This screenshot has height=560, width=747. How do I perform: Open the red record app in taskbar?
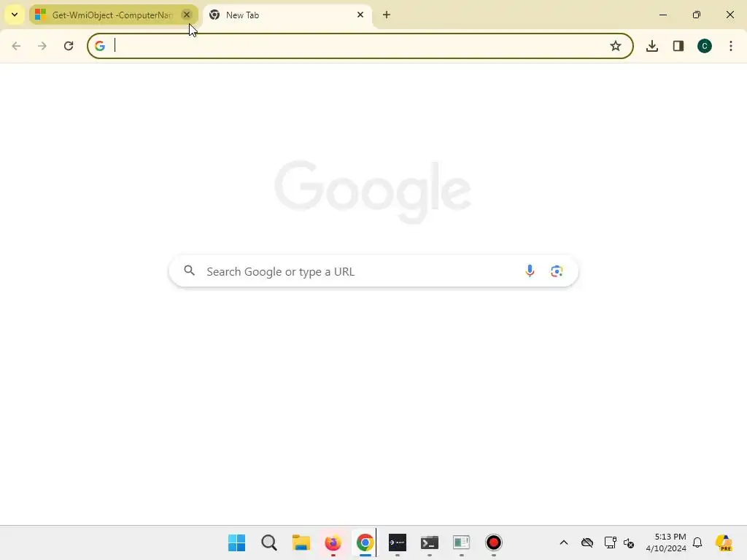[x=494, y=542]
